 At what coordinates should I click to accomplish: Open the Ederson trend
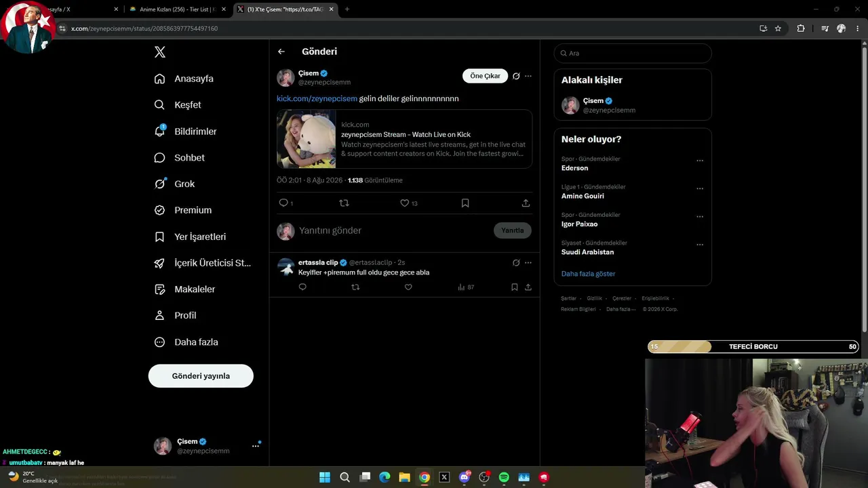pos(575,168)
